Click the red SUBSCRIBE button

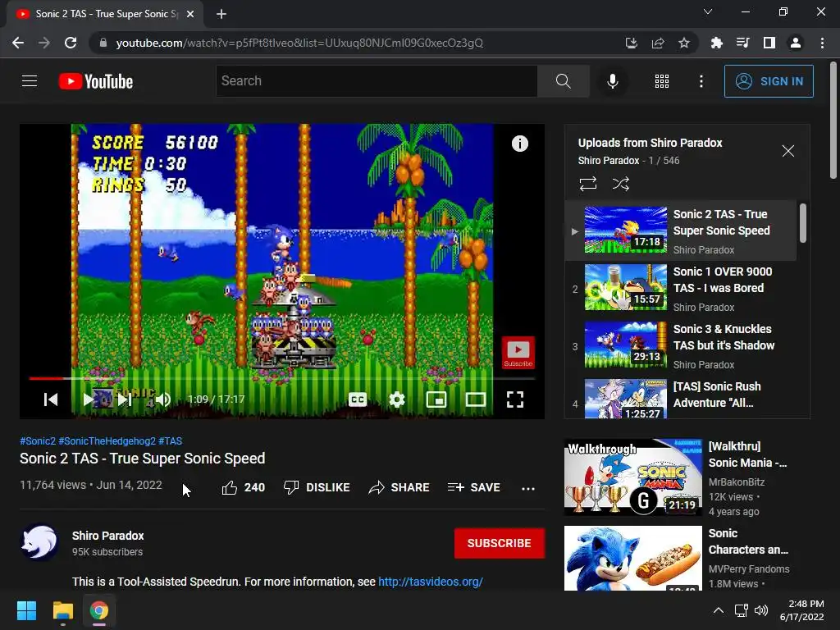pos(500,543)
